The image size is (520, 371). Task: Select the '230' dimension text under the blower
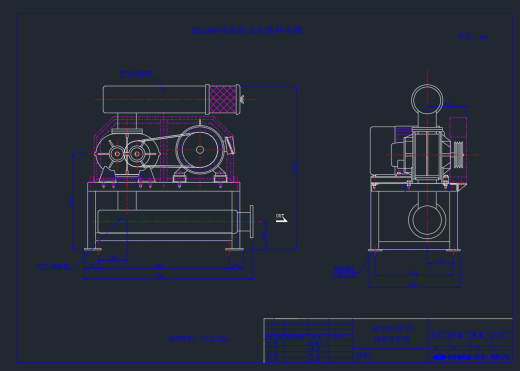click(113, 258)
